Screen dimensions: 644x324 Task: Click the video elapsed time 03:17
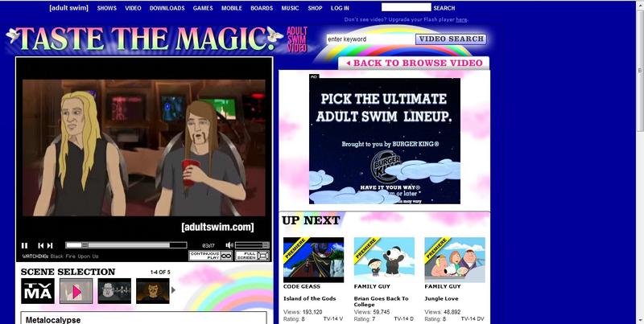click(208, 246)
